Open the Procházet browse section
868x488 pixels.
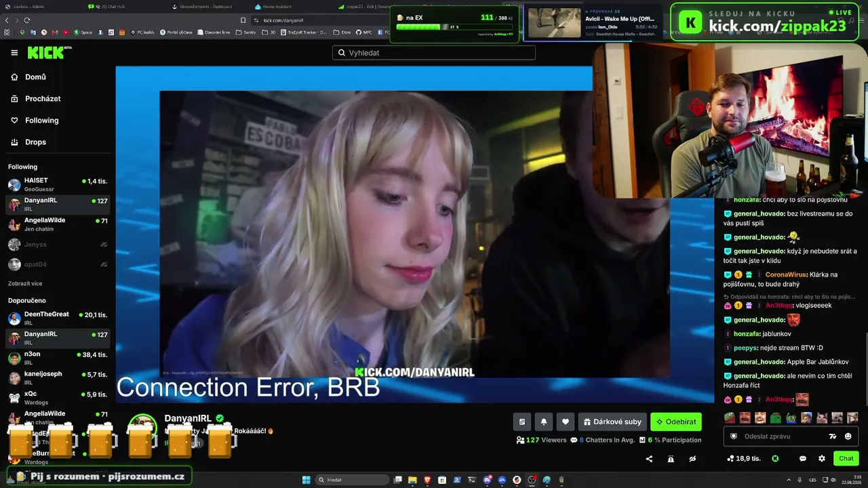point(36,99)
